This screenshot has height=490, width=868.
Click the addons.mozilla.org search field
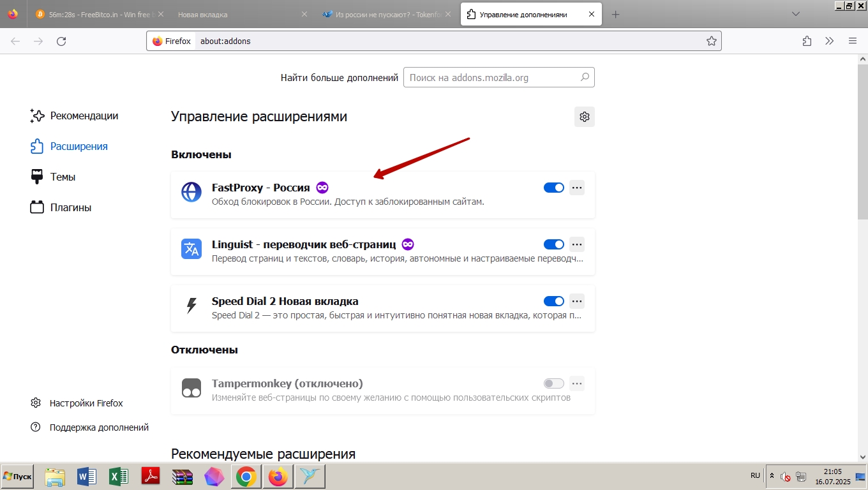(x=491, y=78)
